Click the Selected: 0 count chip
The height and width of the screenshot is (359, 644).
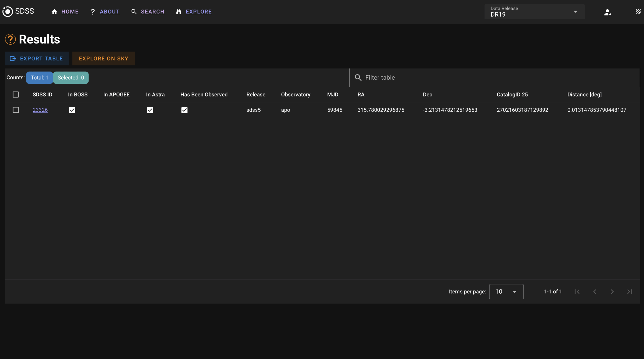[x=71, y=78]
